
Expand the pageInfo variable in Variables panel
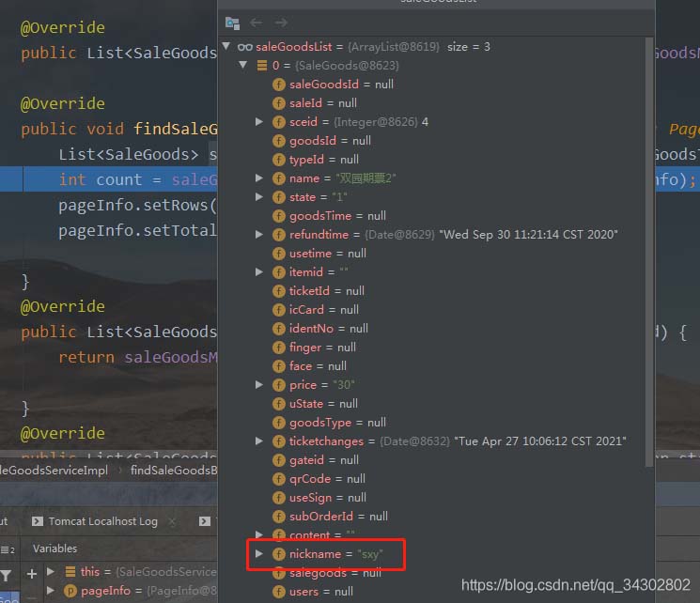tap(51, 591)
